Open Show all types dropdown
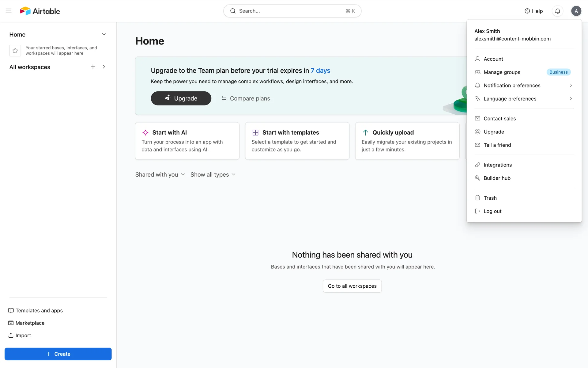This screenshot has height=368, width=588. [213, 174]
